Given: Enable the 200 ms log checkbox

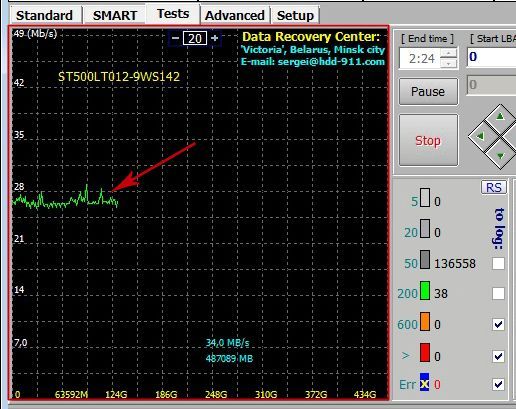Looking at the screenshot, I should [x=498, y=294].
